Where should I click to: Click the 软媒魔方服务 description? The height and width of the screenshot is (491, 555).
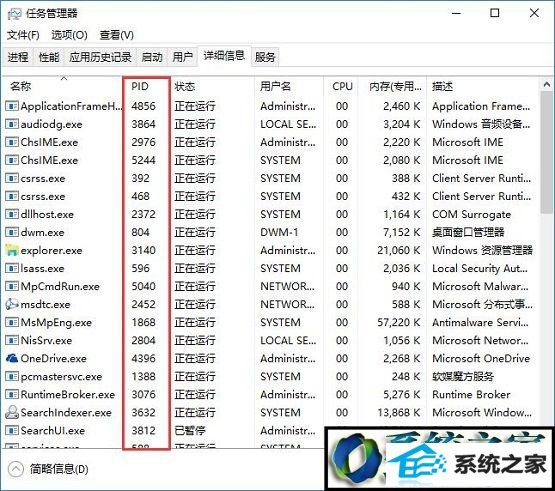pyautogui.click(x=463, y=376)
